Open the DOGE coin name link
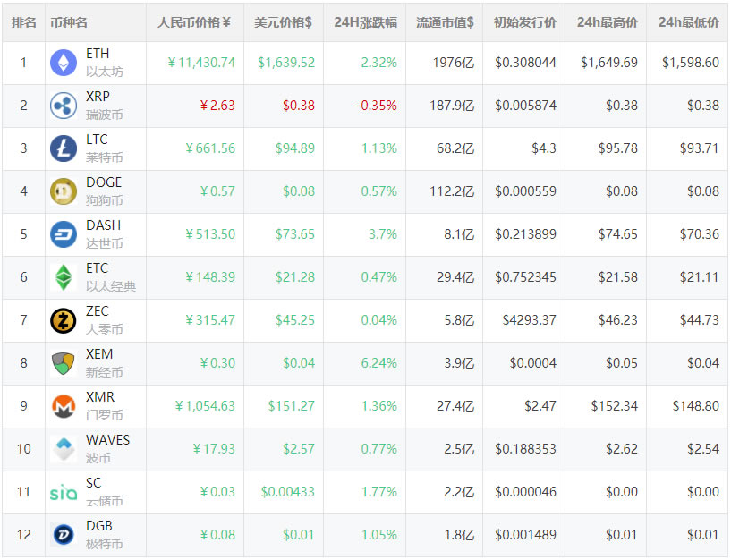 click(x=104, y=182)
